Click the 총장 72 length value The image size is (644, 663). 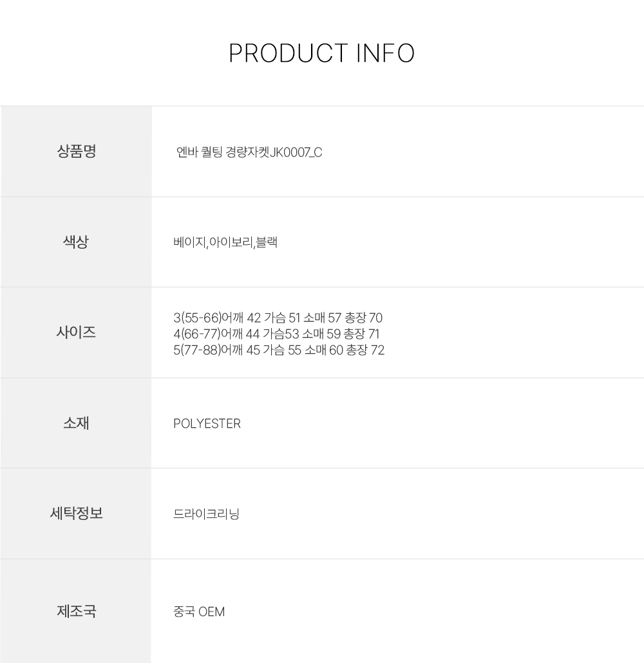(x=365, y=351)
